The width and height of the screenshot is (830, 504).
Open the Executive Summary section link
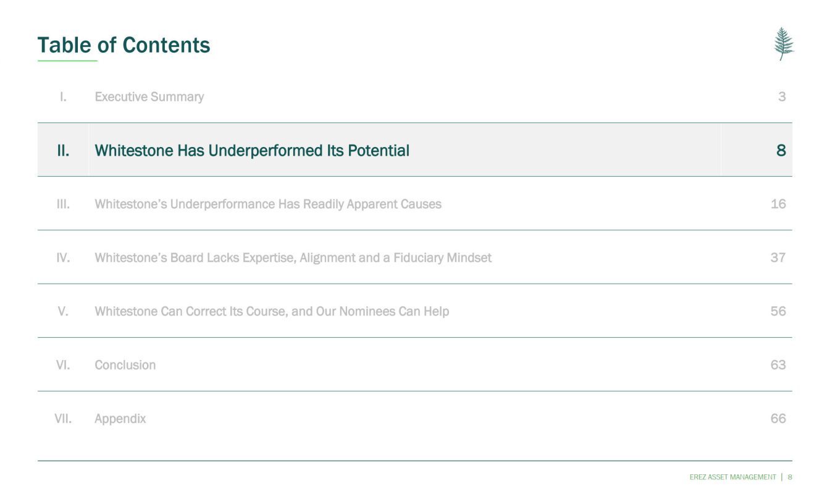[x=149, y=97]
